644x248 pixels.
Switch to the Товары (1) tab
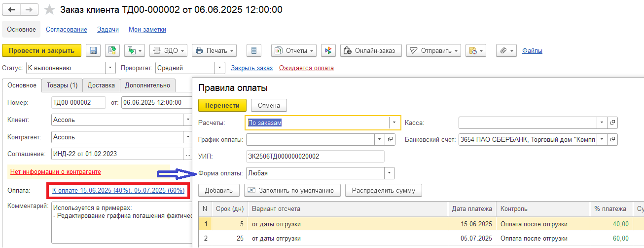[62, 85]
